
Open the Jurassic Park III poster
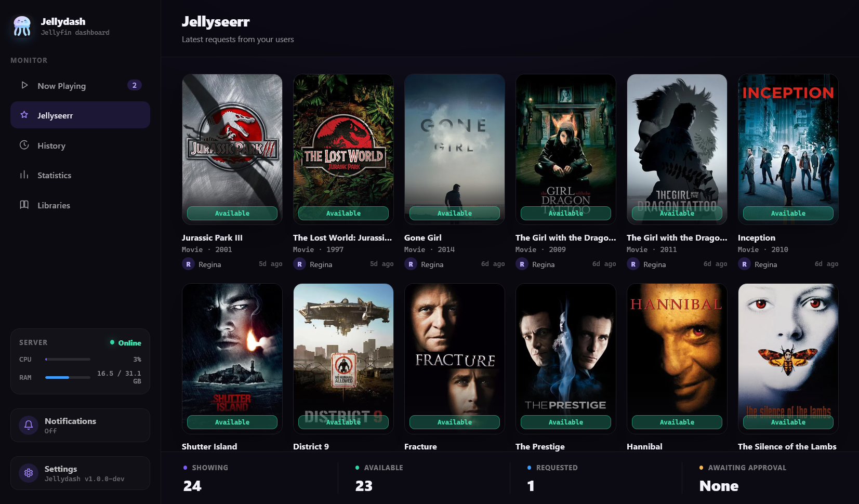[x=232, y=149]
